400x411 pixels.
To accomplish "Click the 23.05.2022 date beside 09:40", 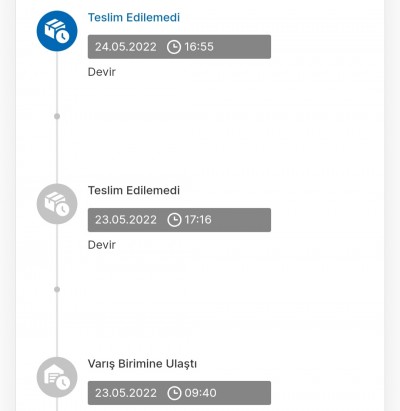I will pyautogui.click(x=126, y=393).
